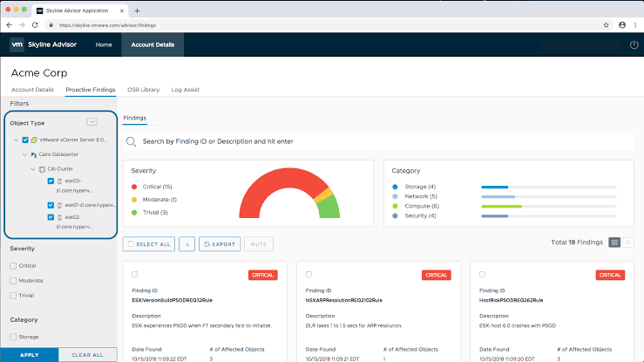Viewport: 644px width, 362px height.
Task: Select the NSXARPResolutionREQ2102Rule finding card checkbox
Action: point(308,274)
